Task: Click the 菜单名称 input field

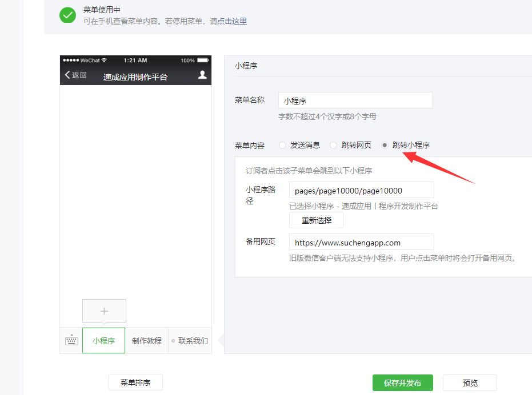Action: pyautogui.click(x=355, y=100)
